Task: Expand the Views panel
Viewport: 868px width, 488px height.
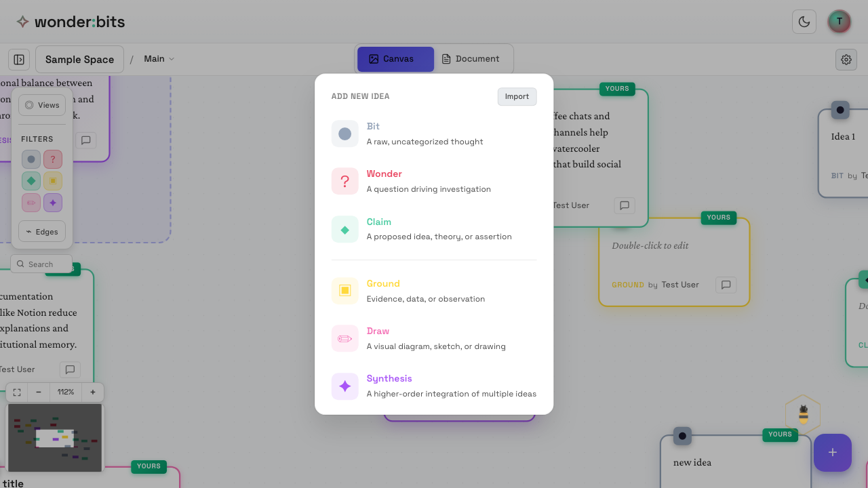Action: coord(42,104)
